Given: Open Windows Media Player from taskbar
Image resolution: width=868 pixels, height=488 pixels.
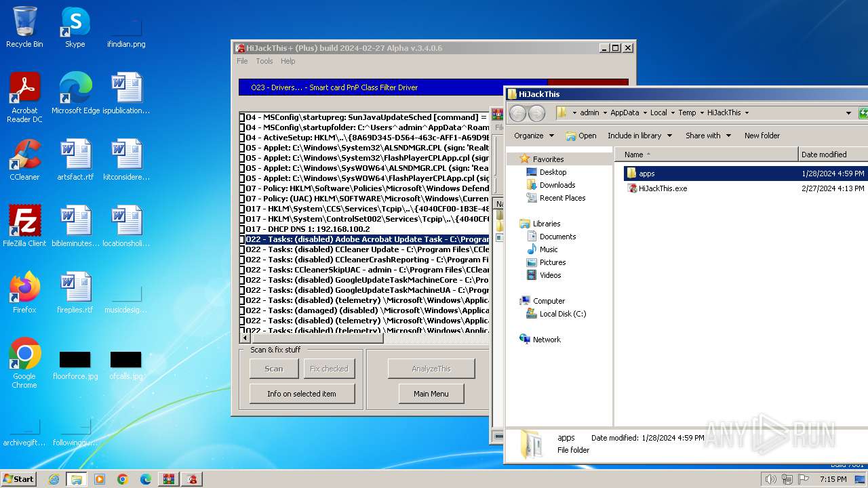Looking at the screenshot, I should 100,479.
